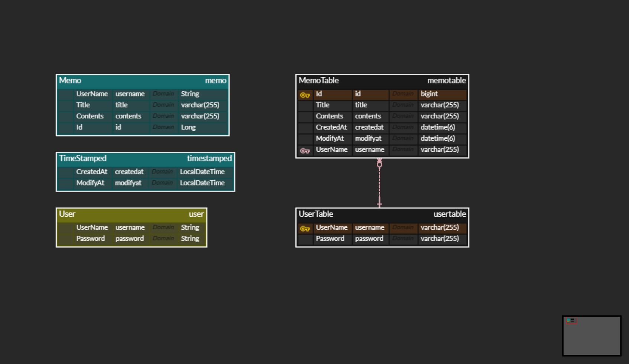The height and width of the screenshot is (364, 629).
Task: Click 'LocalDateTime' type in TimeStamped's ModifyAt row
Action: 202,183
